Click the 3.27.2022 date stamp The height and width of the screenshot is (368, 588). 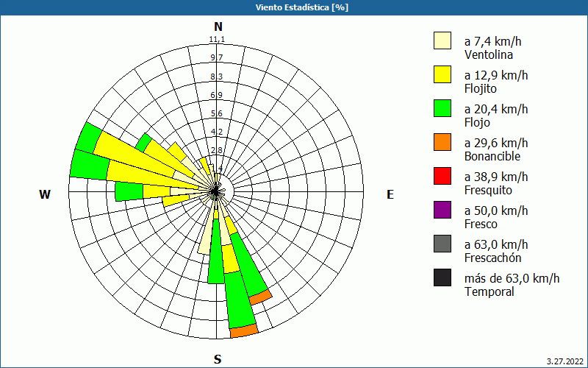point(564,361)
